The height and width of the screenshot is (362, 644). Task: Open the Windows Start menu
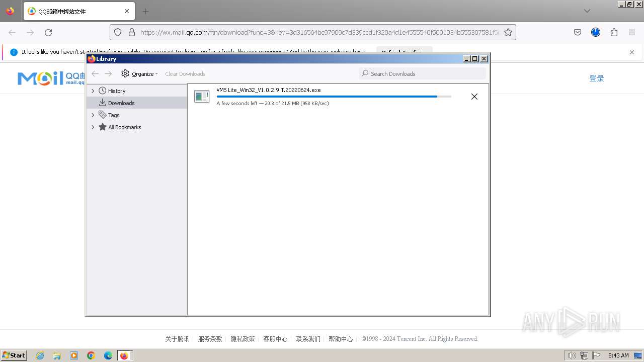14,355
